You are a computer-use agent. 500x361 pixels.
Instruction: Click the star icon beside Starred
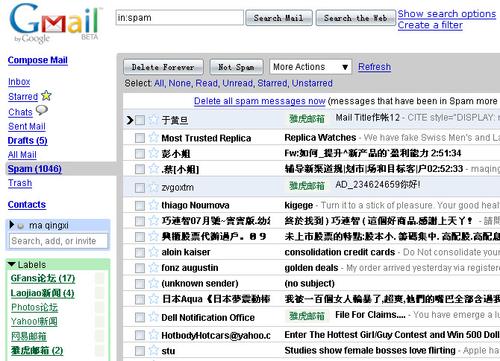(46, 96)
